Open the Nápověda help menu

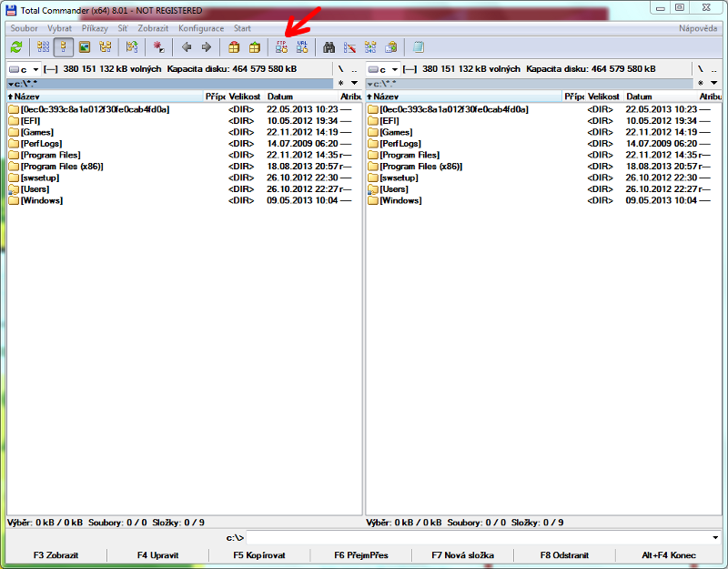click(698, 28)
